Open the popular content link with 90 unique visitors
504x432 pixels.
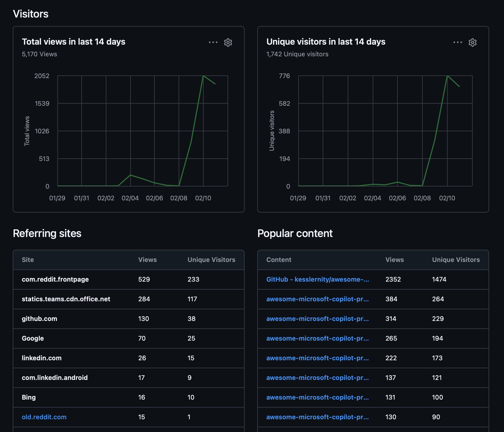318,417
